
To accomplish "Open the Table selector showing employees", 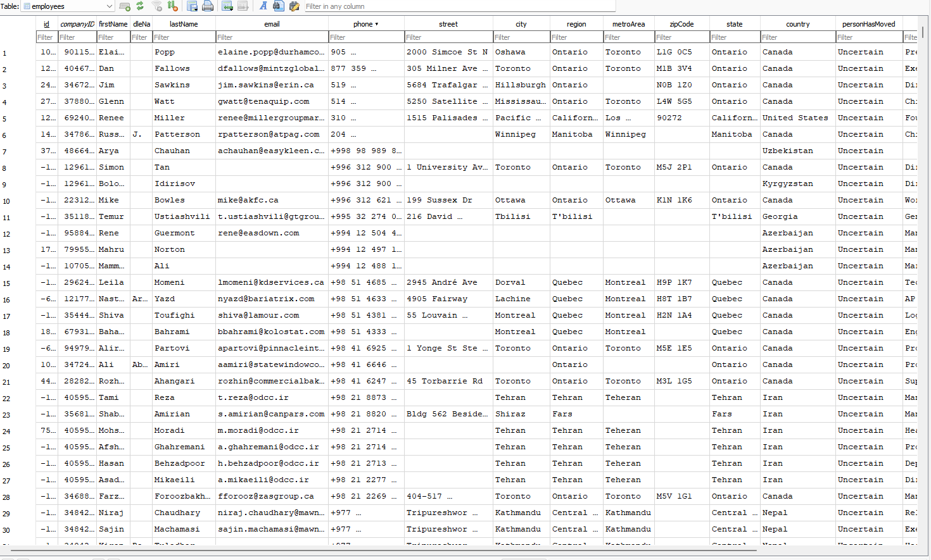I will pyautogui.click(x=68, y=6).
